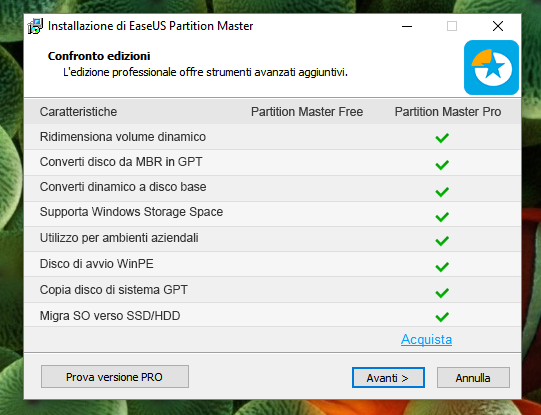Click the EaseUS Partition Master logo
This screenshot has width=541, height=415.
(x=491, y=67)
